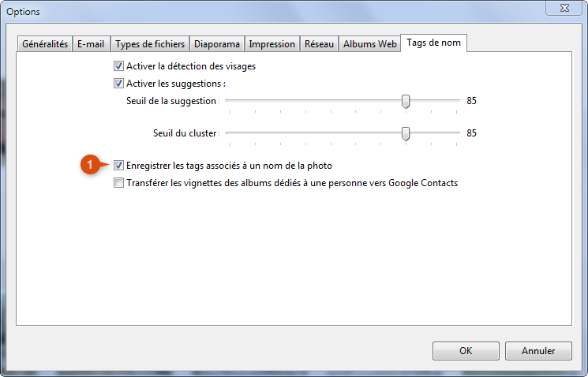Click the Annuler button

click(x=538, y=351)
